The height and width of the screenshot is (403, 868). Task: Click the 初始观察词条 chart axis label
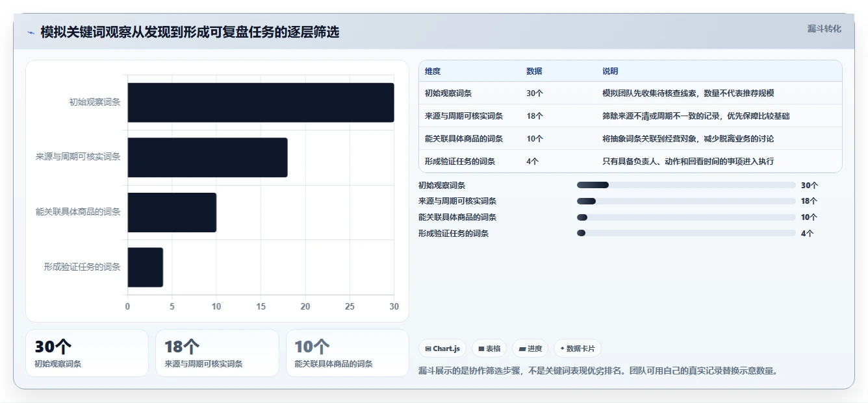(95, 102)
